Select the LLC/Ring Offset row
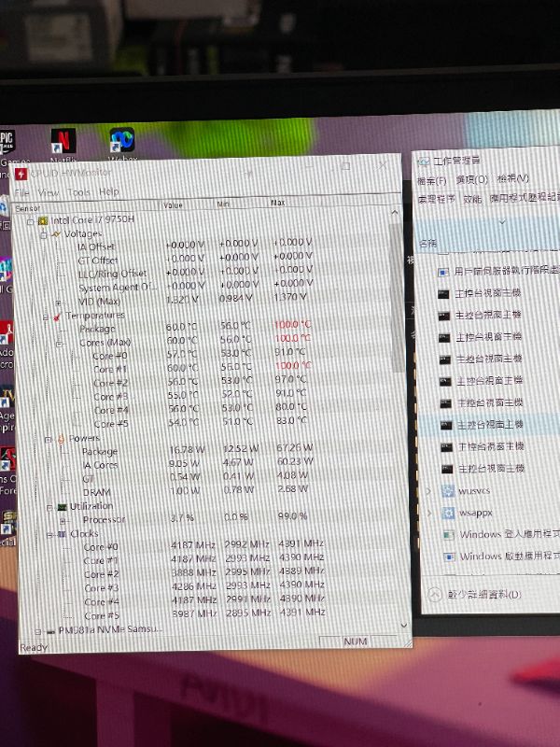 [195, 273]
